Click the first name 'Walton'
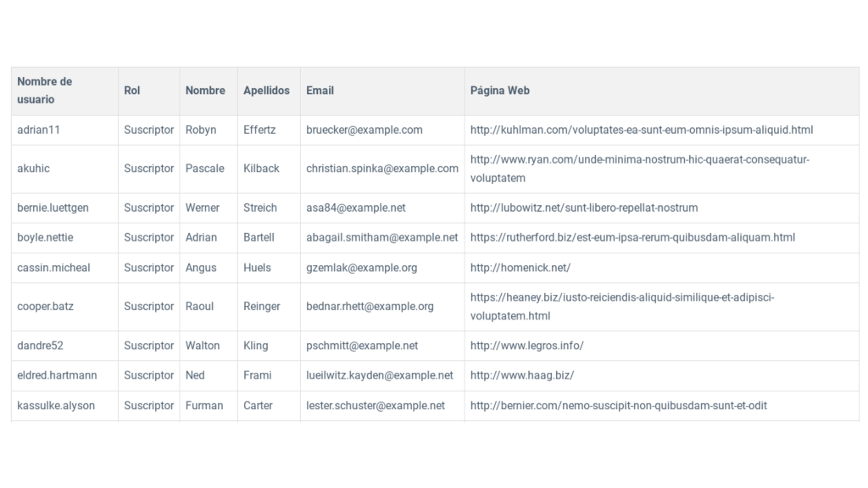 click(203, 346)
